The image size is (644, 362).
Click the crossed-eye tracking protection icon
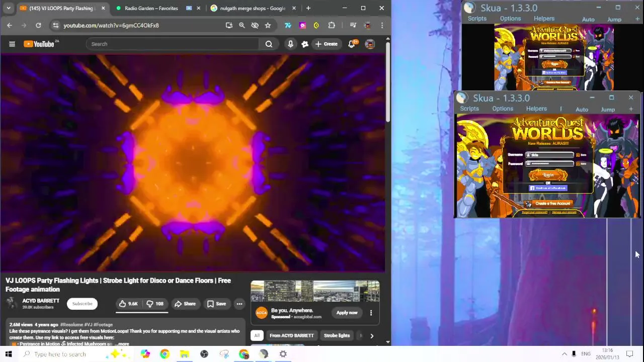tap(255, 25)
